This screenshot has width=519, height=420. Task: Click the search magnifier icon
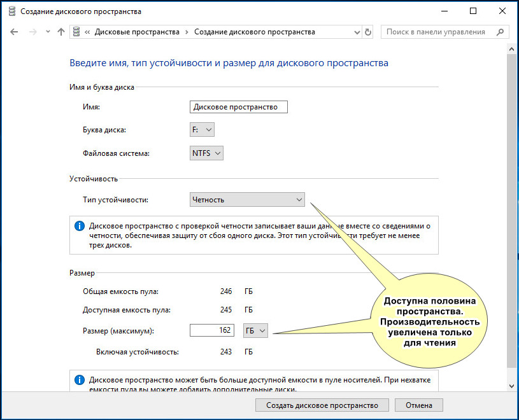pyautogui.click(x=500, y=32)
